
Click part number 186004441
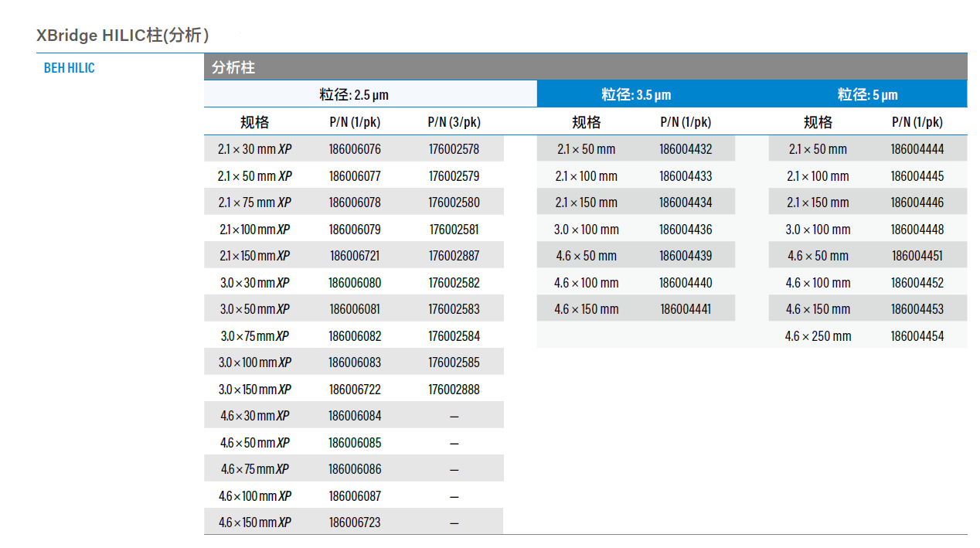pyautogui.click(x=686, y=309)
